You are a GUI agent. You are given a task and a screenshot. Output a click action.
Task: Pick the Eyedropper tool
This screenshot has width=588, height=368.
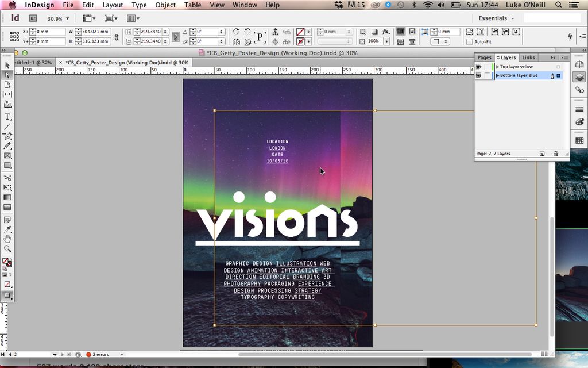pos(7,228)
